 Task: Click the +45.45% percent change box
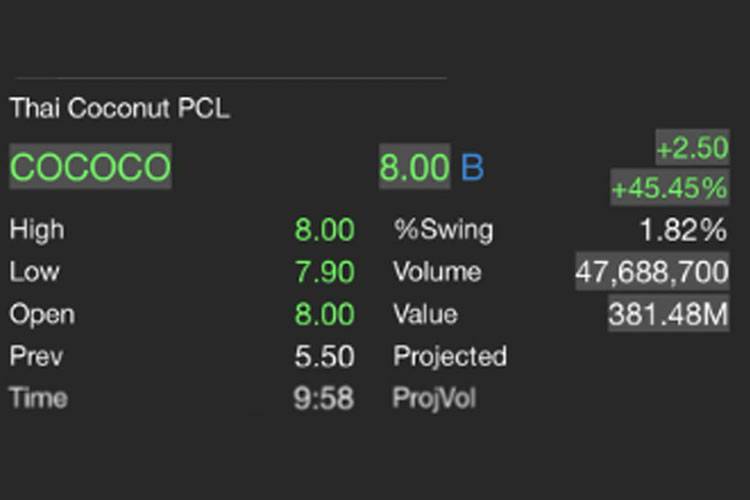click(x=669, y=187)
